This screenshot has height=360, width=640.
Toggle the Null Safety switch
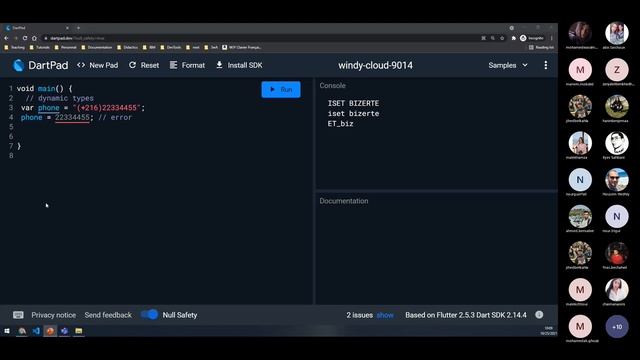click(x=149, y=315)
